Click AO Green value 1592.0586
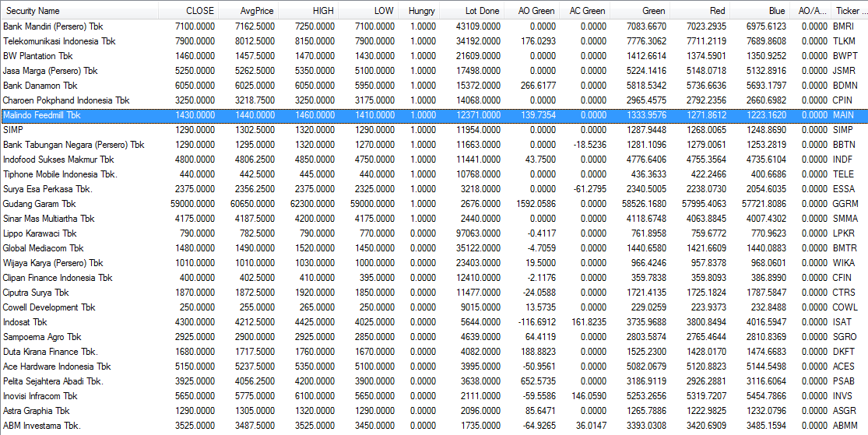 537,204
